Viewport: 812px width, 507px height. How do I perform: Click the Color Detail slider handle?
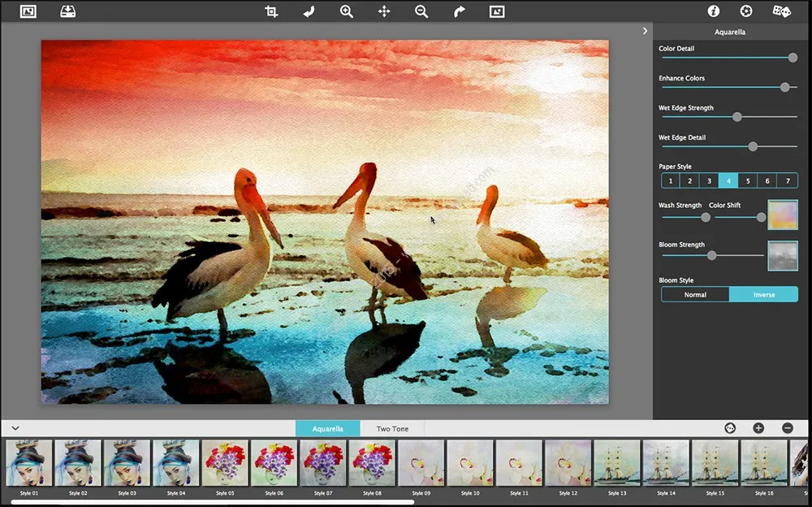(x=793, y=58)
